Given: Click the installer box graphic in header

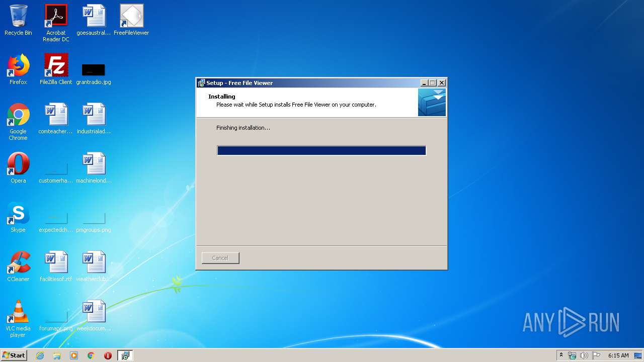Looking at the screenshot, I should (432, 103).
